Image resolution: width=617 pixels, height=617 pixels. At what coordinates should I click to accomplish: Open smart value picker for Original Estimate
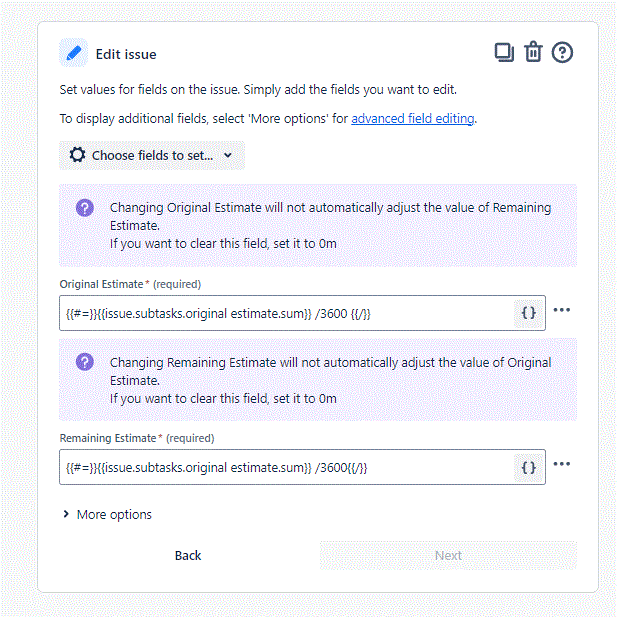click(x=529, y=313)
